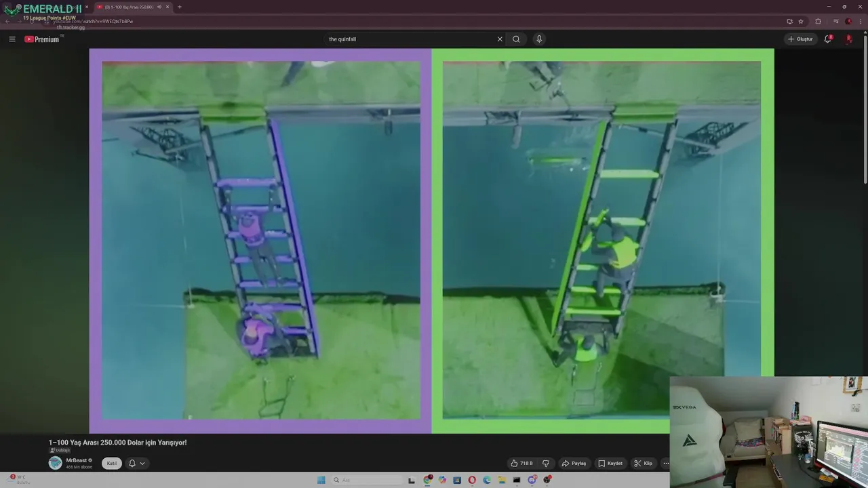
Task: Open more actions ellipsis beside Klip
Action: pos(665,464)
